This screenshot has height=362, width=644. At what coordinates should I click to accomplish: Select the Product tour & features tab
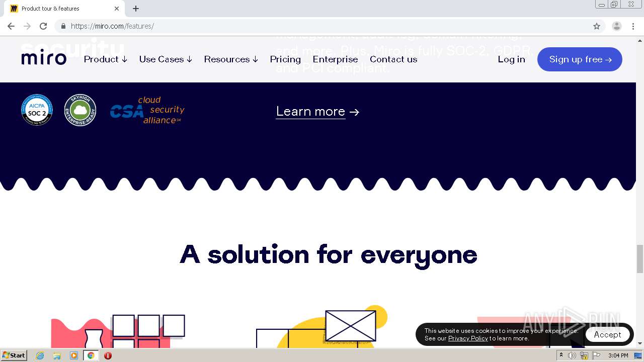(x=64, y=9)
